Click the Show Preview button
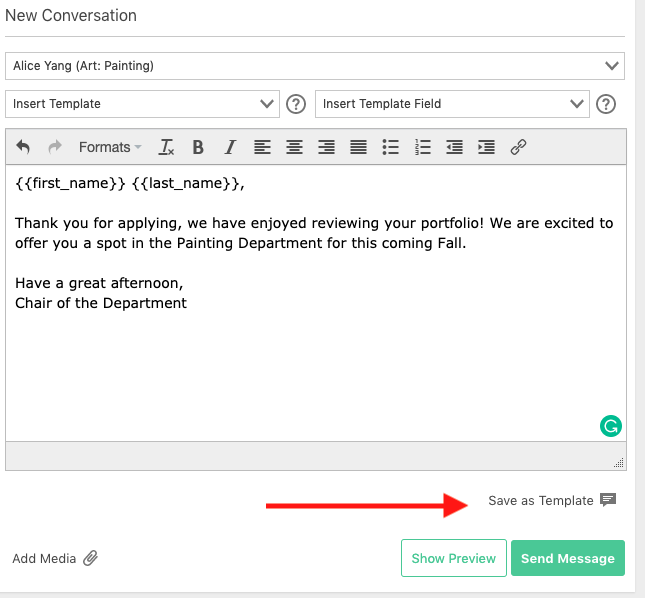Screen dimensions: 645x598 [x=454, y=558]
